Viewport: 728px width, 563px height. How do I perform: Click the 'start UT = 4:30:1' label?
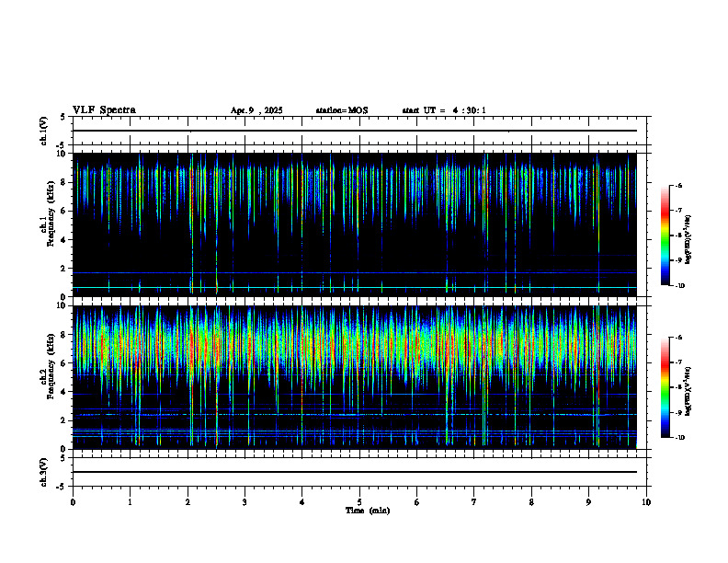(x=444, y=110)
